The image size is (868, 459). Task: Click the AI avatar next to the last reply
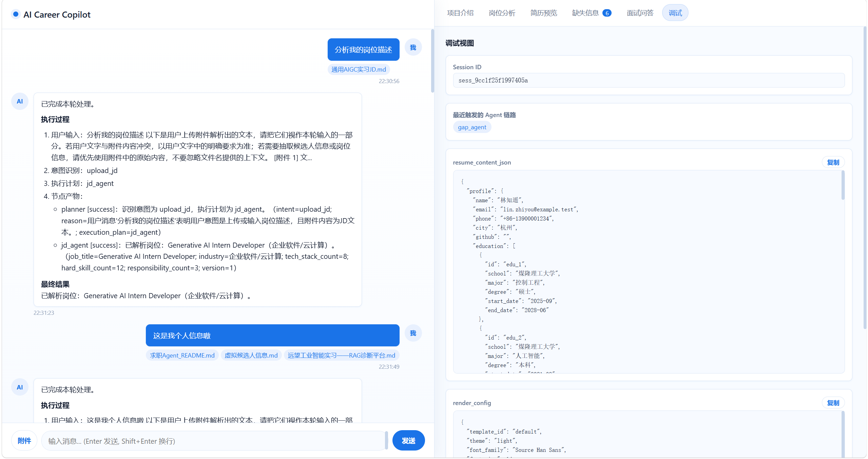(x=20, y=387)
